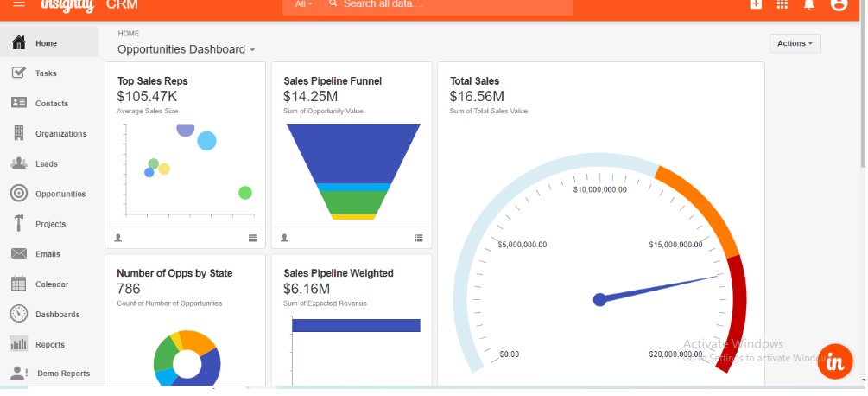Click the person icon on Top Sales Reps card
Screen dimensions: 868x396
click(118, 238)
